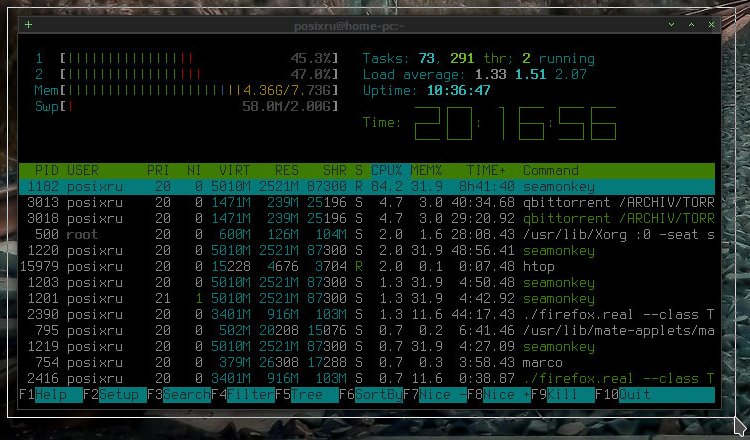Sort by the TIME+ column header
750x440 pixels.
tap(486, 170)
